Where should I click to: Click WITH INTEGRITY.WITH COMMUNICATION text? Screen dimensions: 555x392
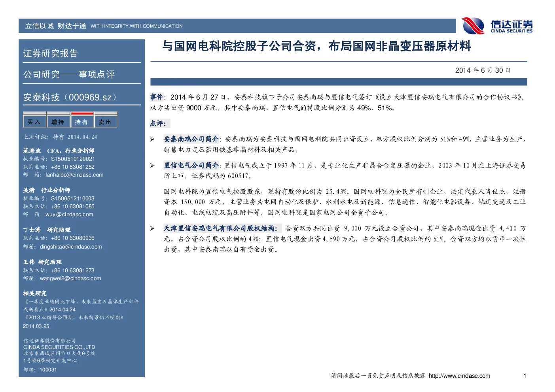tap(136, 26)
